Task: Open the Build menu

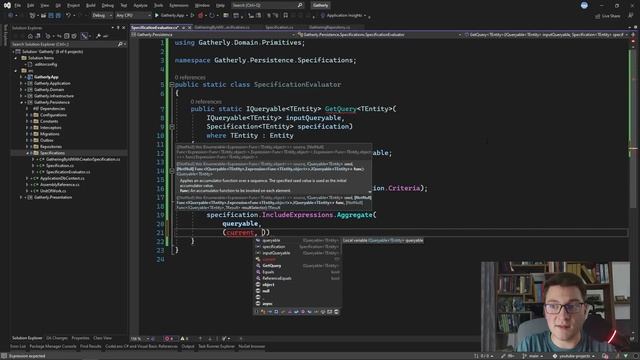Action: (91, 5)
